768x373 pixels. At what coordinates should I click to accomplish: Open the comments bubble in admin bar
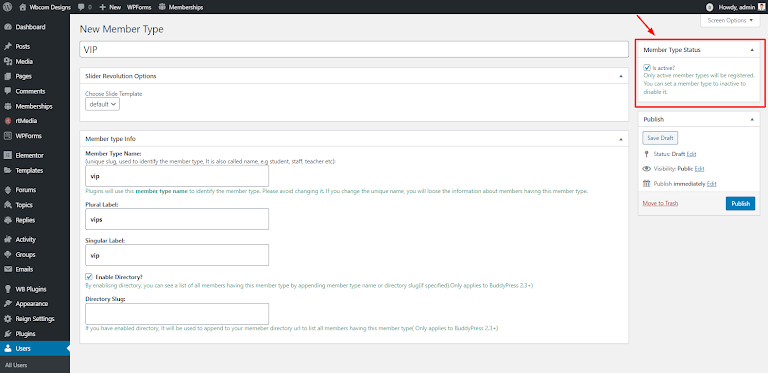[x=81, y=7]
